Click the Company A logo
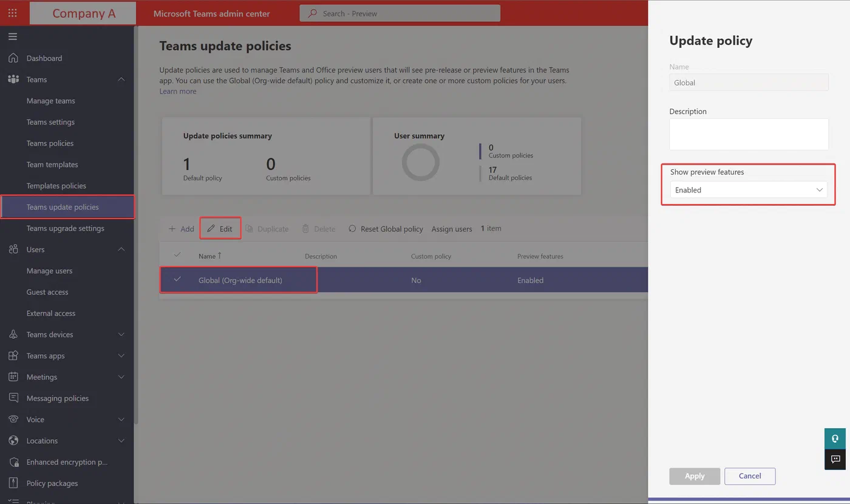The width and height of the screenshot is (850, 504). 83,13
